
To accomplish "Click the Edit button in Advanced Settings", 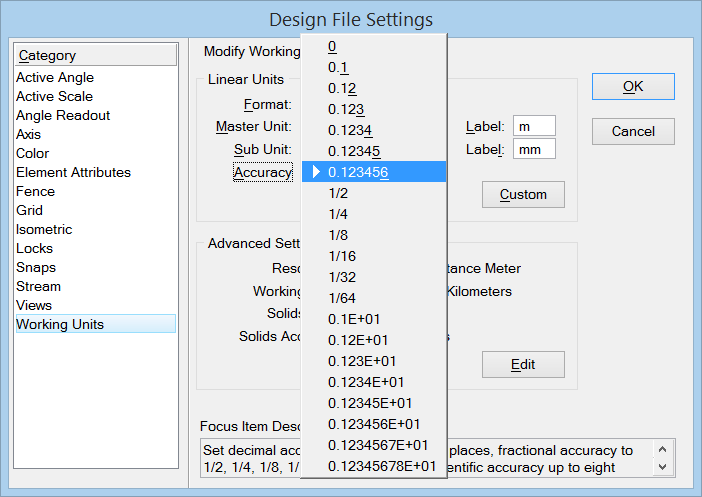I will point(523,364).
